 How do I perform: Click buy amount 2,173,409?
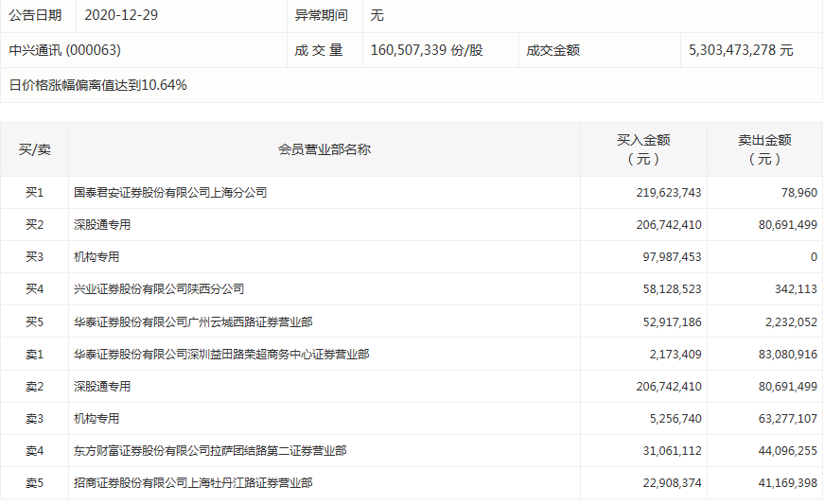[675, 355]
